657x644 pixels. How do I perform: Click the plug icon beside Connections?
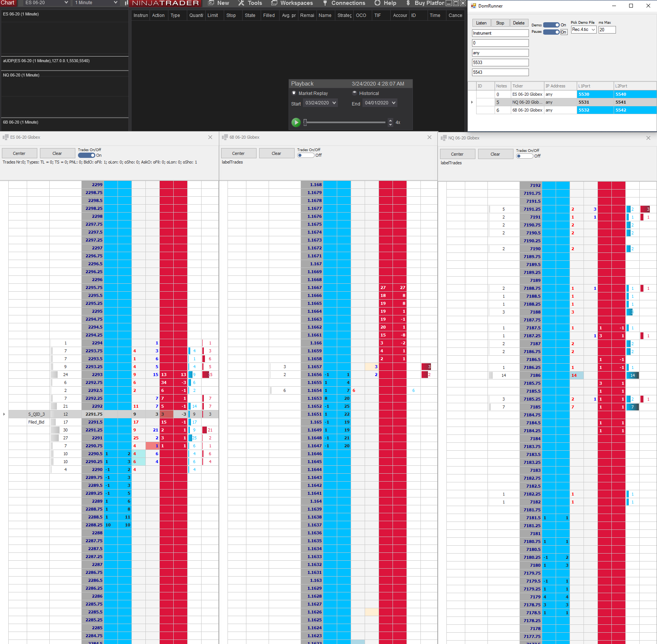(x=325, y=3)
